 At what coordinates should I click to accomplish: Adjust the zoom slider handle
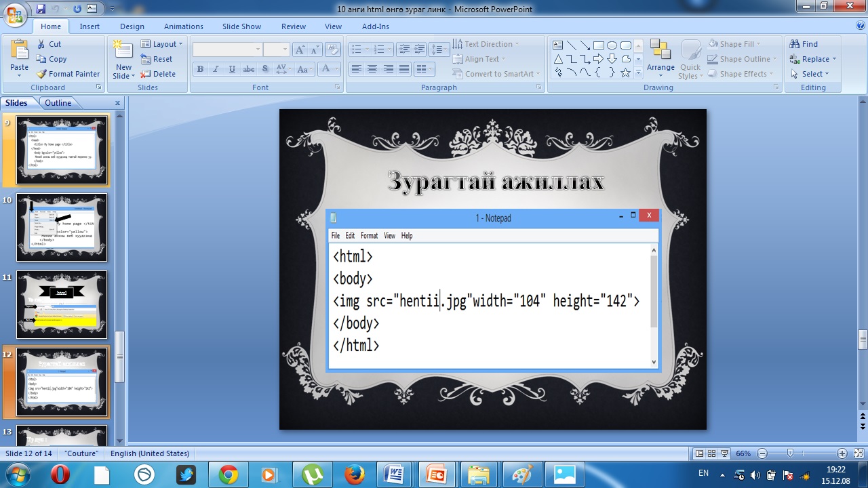point(790,453)
